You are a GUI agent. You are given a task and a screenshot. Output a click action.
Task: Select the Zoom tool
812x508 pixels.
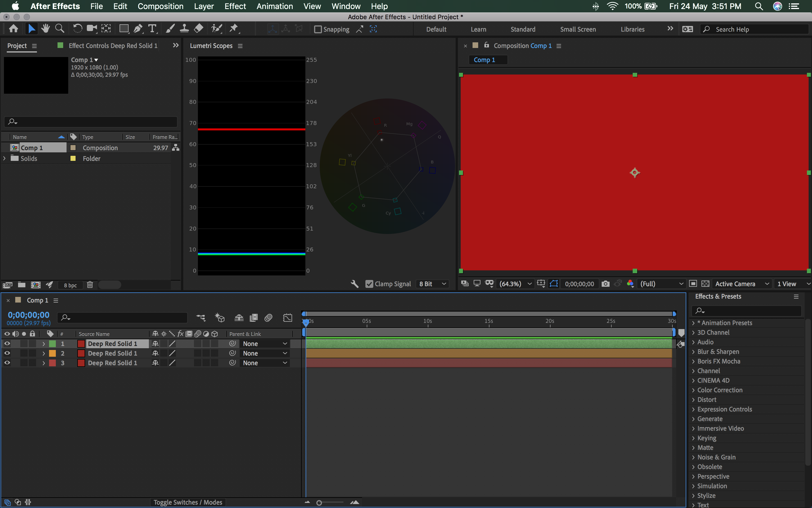pyautogui.click(x=60, y=29)
